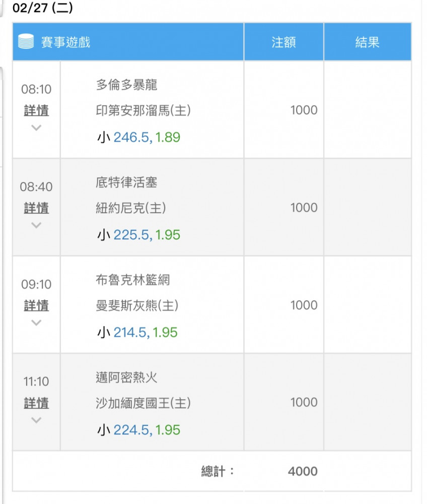The width and height of the screenshot is (427, 504).
Task: Click the 多倫多暴龍 team name
Action: tap(126, 85)
